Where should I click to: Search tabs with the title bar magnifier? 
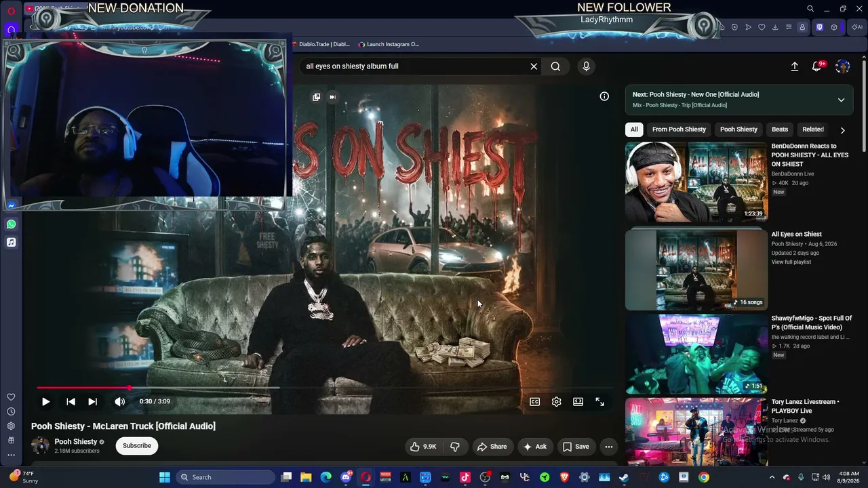810,9
